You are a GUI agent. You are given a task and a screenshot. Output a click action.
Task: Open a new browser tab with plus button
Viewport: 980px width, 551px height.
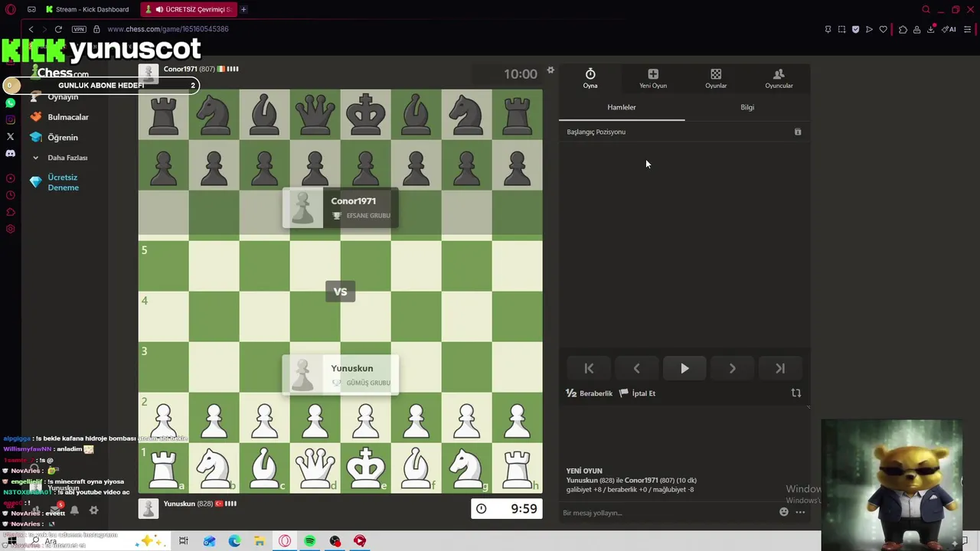pyautogui.click(x=243, y=9)
